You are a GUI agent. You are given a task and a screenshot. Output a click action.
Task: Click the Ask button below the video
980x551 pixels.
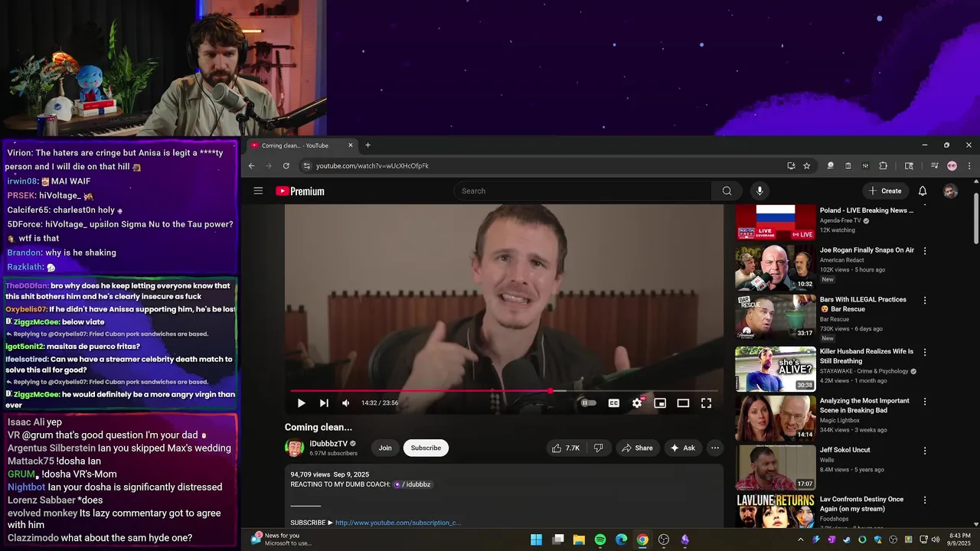[x=682, y=448]
